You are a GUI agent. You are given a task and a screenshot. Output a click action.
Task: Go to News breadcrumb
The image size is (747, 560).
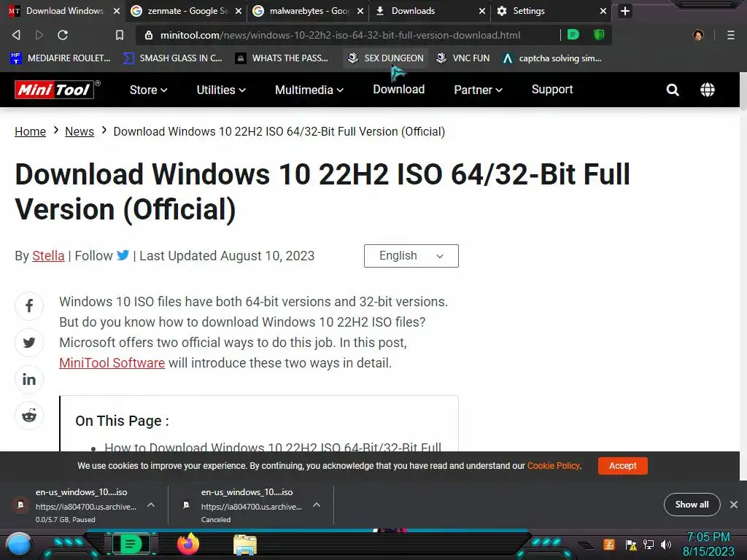pos(80,131)
